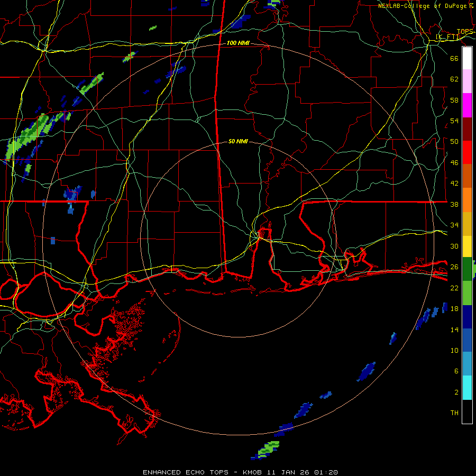Click the NEXLAB-College of DuPage title text
The height and width of the screenshot is (476, 476).
click(426, 6)
